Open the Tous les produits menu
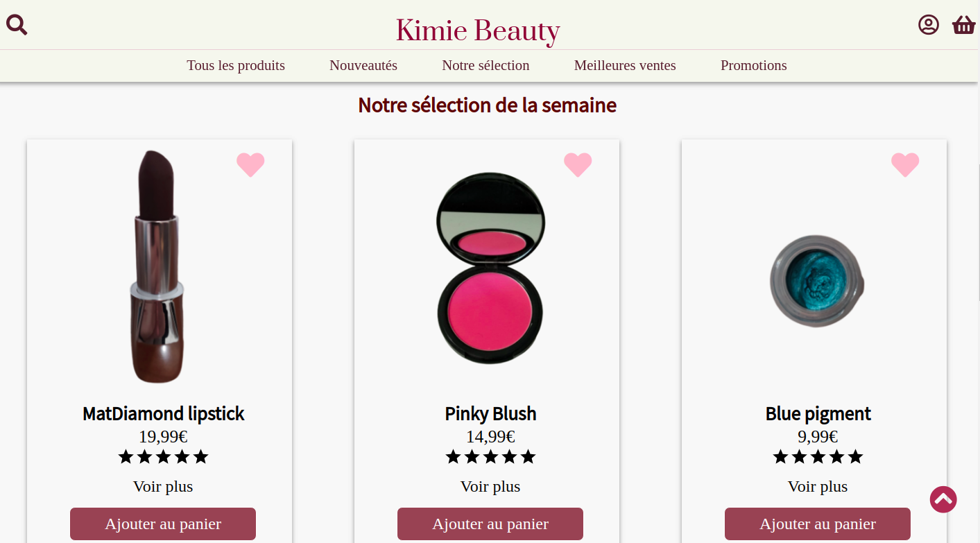980x543 pixels. (236, 65)
